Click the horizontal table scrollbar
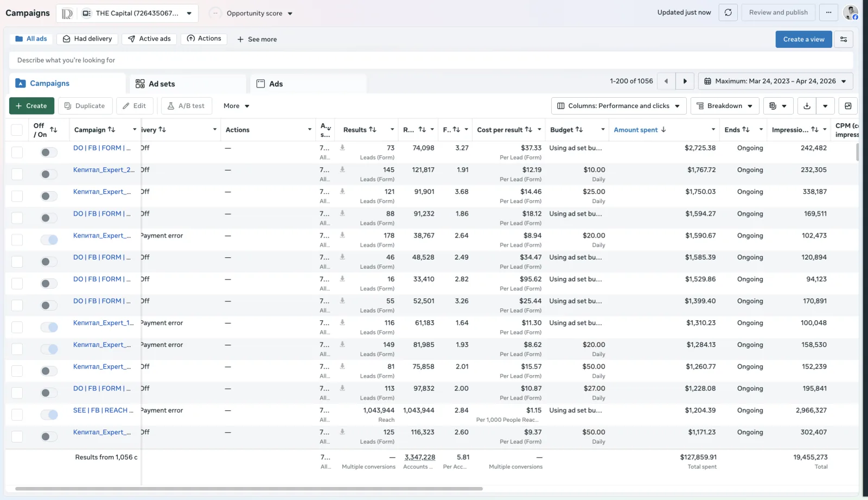This screenshot has width=868, height=500. coord(249,489)
